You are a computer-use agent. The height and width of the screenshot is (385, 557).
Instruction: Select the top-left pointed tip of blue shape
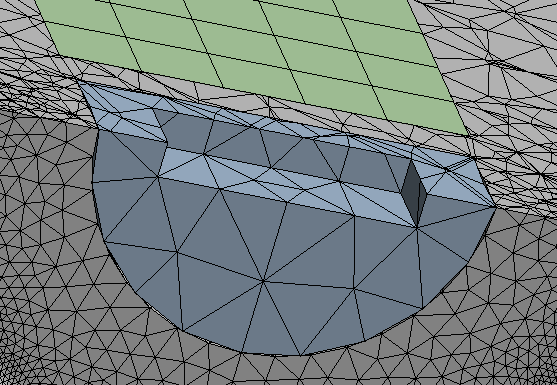click(79, 82)
